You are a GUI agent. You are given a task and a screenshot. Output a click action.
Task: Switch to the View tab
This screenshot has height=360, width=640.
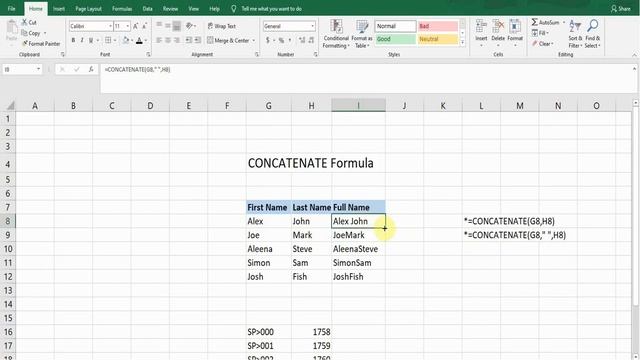click(x=193, y=9)
